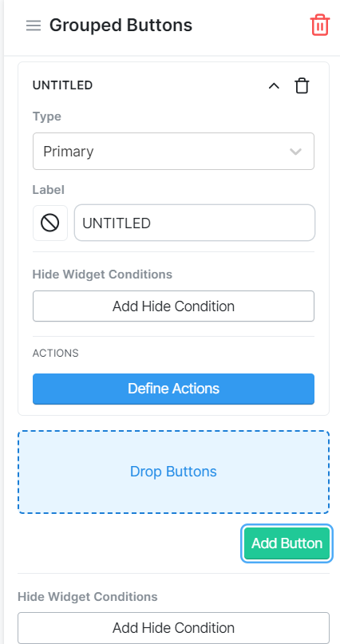Delete the Grouped Buttons widget via red trash
This screenshot has height=644, width=340.
(x=319, y=26)
